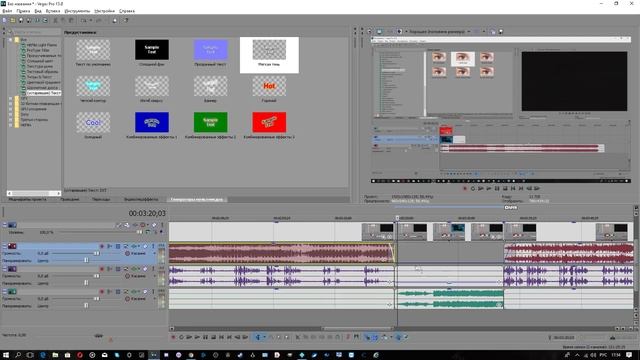The width and height of the screenshot is (640, 360).
Task: Click Play From Start in timeline transport
Action: pos(189,337)
